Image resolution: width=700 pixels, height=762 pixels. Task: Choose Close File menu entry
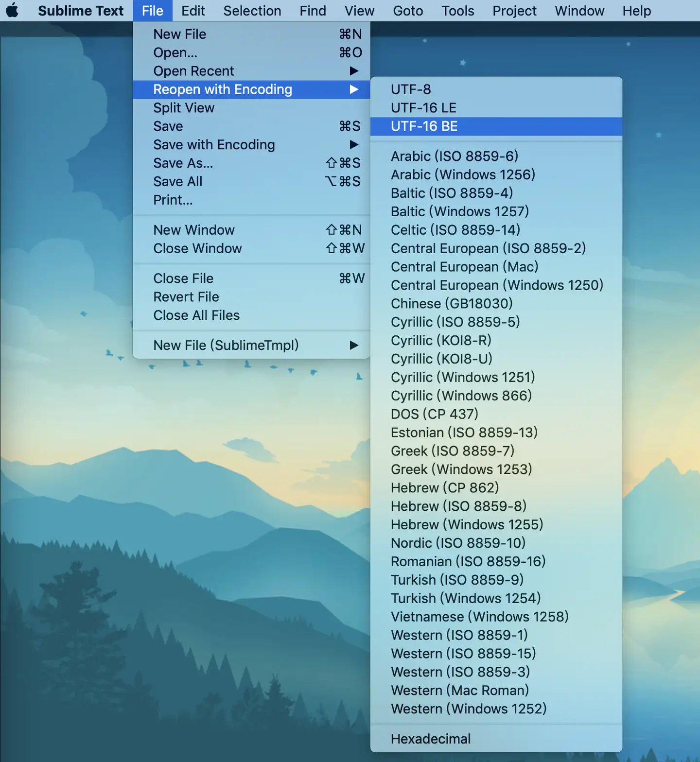tap(251, 278)
